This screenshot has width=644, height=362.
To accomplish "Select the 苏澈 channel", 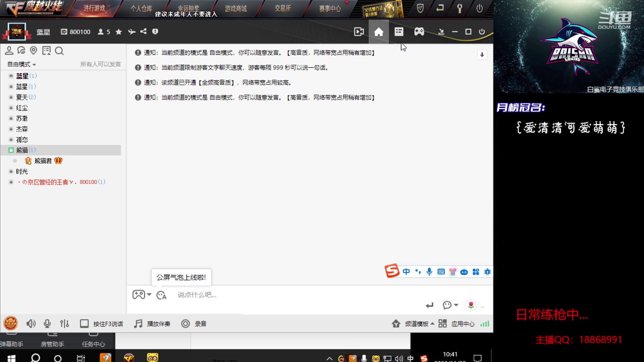I will click(22, 119).
